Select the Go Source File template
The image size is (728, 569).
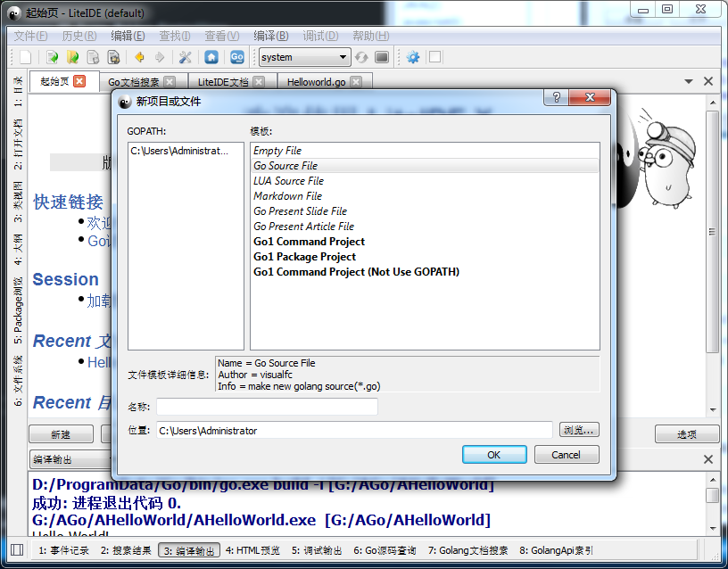pos(425,166)
